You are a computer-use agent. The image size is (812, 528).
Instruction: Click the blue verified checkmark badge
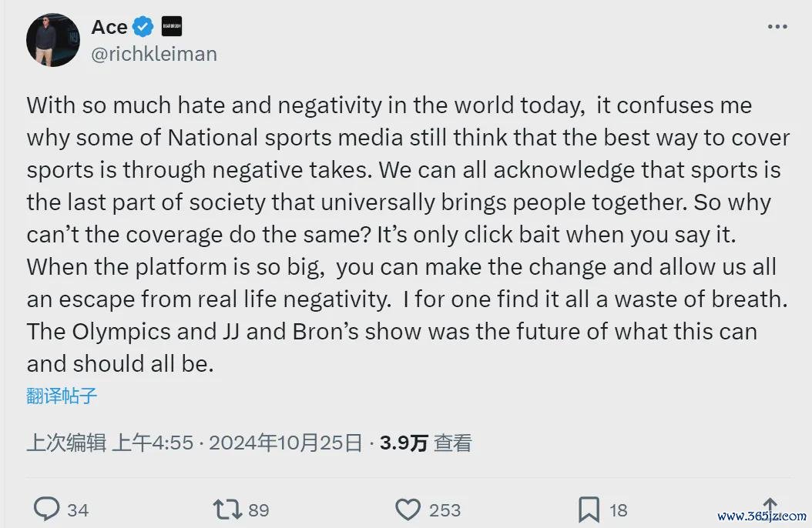(143, 27)
